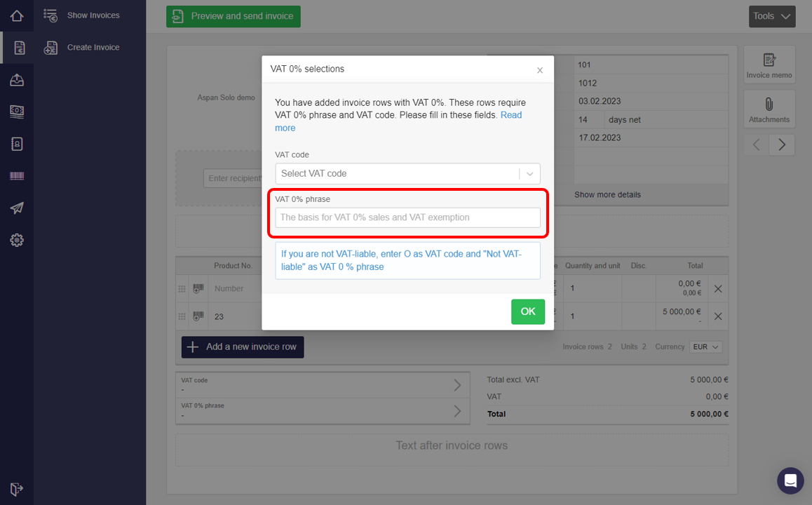
Task: Open the Select VAT code dropdown
Action: (407, 173)
